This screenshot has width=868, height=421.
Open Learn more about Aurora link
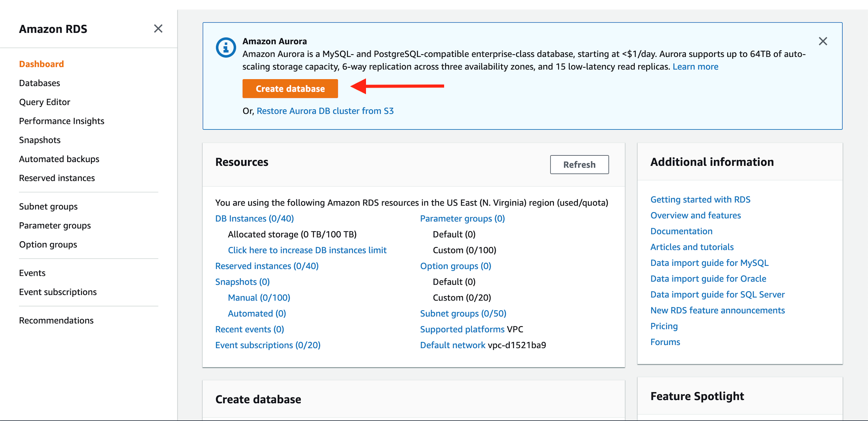(695, 67)
